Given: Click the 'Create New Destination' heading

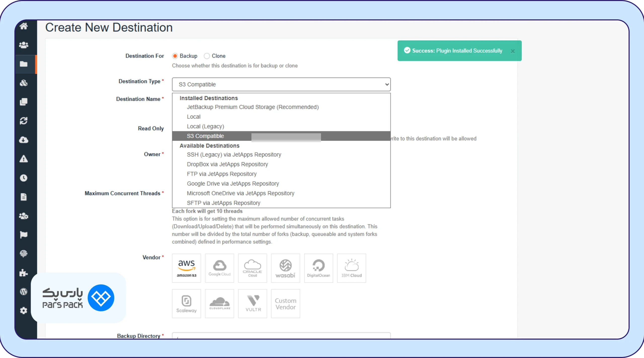Looking at the screenshot, I should point(109,27).
